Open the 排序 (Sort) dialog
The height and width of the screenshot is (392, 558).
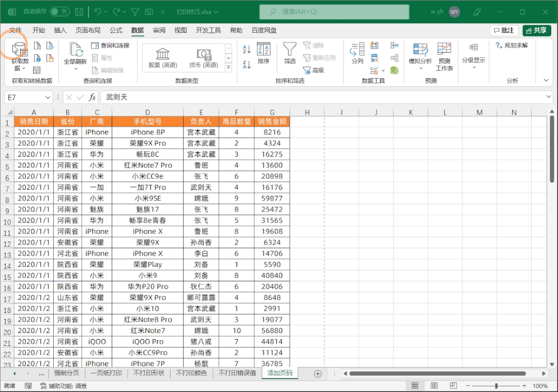click(264, 53)
